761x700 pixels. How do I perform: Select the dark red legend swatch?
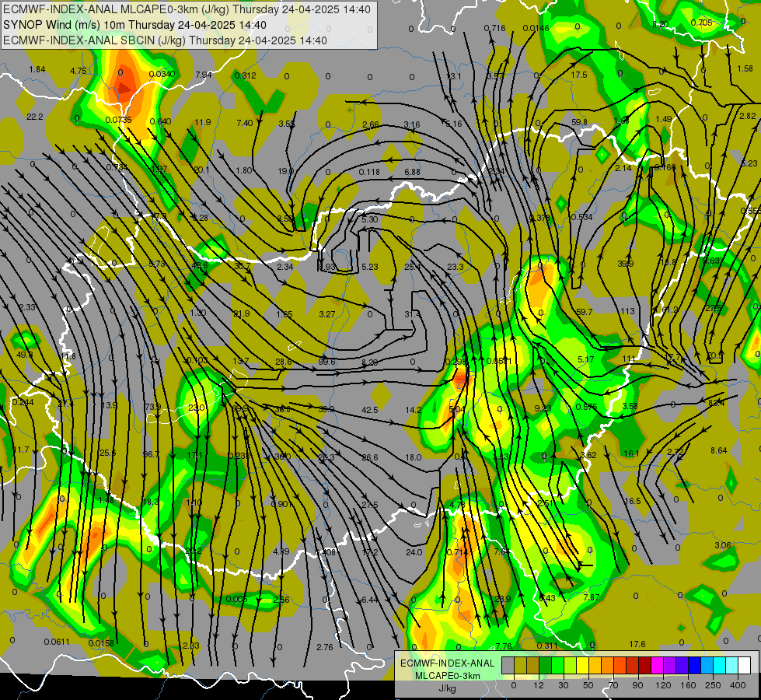[644, 666]
